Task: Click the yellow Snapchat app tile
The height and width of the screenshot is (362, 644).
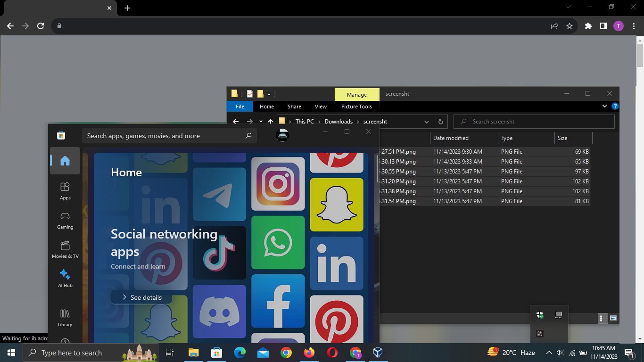Action: pos(337,205)
